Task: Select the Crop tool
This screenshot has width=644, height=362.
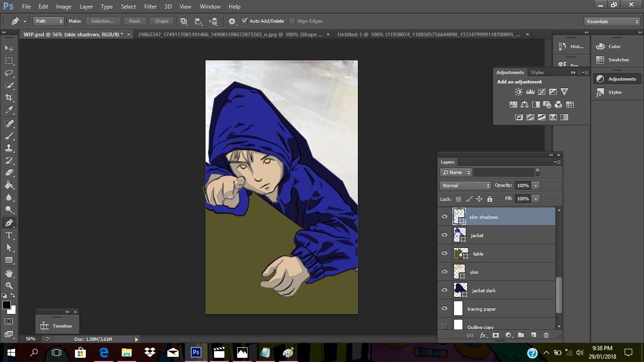Action: (x=9, y=98)
